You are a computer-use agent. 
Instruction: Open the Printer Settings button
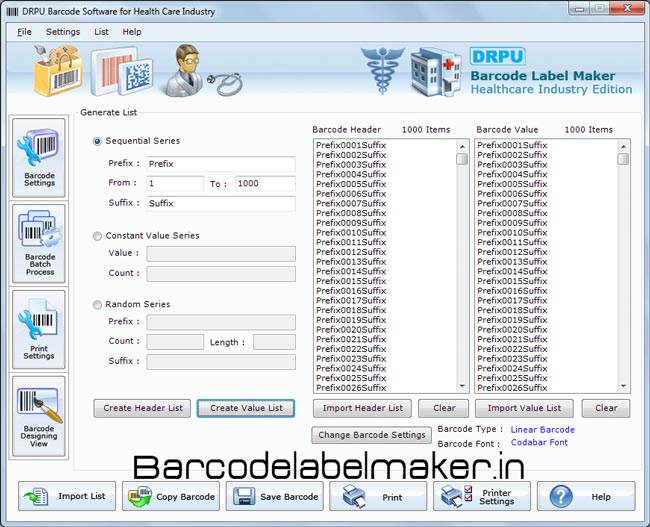tap(482, 496)
